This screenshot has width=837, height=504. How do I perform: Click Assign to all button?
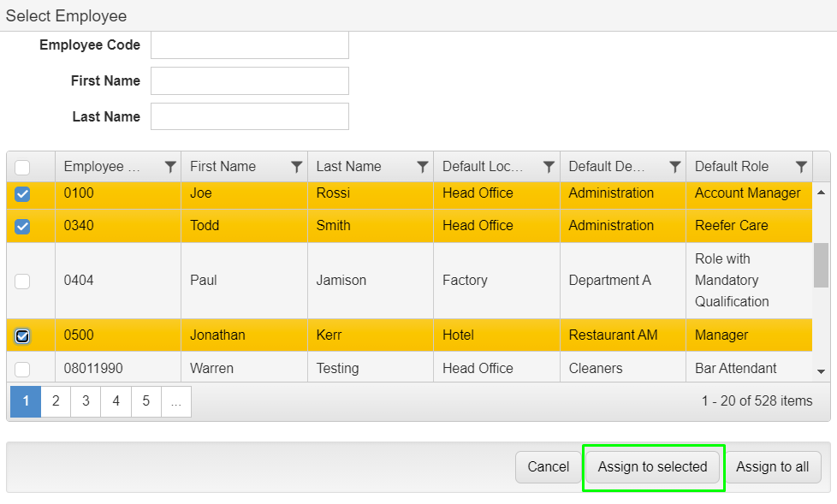point(773,467)
